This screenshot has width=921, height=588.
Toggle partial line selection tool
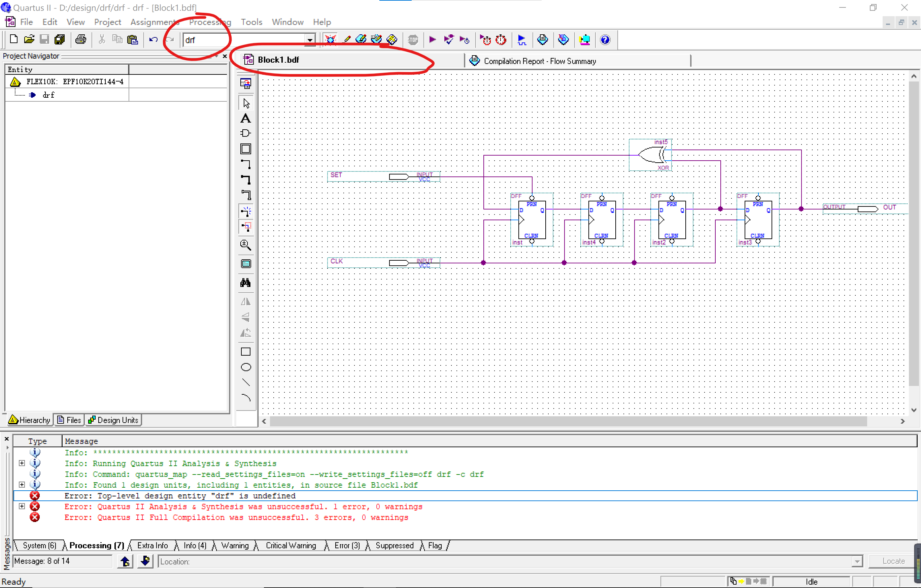pos(245,227)
